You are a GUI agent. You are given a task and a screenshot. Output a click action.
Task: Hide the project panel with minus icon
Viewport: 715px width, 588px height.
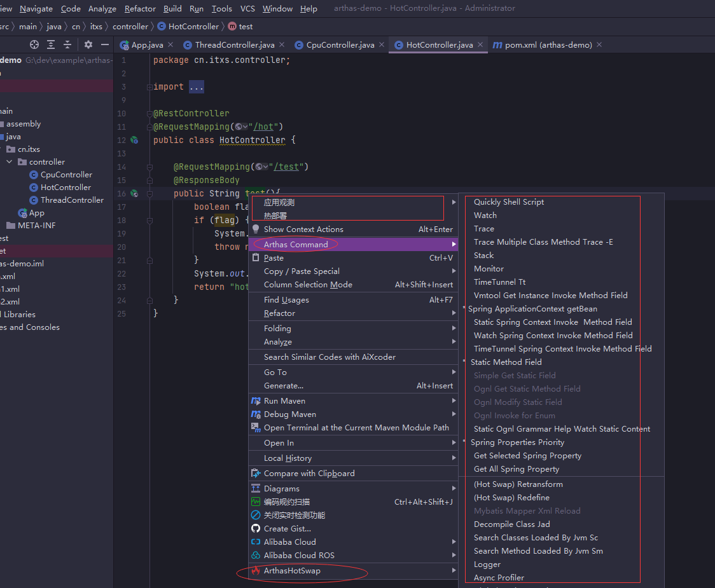point(104,44)
